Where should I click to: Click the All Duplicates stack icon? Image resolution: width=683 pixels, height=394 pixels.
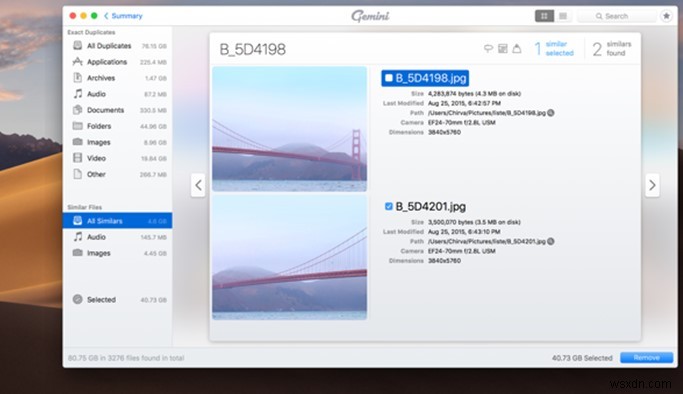point(78,45)
